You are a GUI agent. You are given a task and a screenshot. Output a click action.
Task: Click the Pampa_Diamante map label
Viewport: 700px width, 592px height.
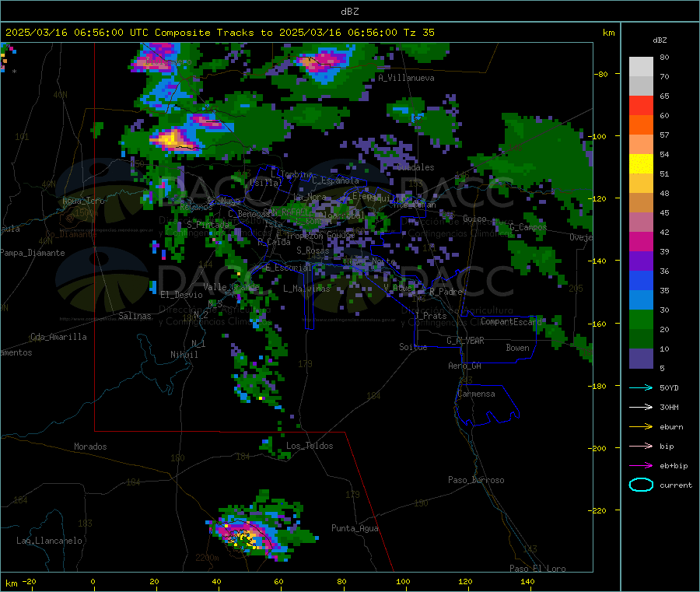pyautogui.click(x=33, y=253)
